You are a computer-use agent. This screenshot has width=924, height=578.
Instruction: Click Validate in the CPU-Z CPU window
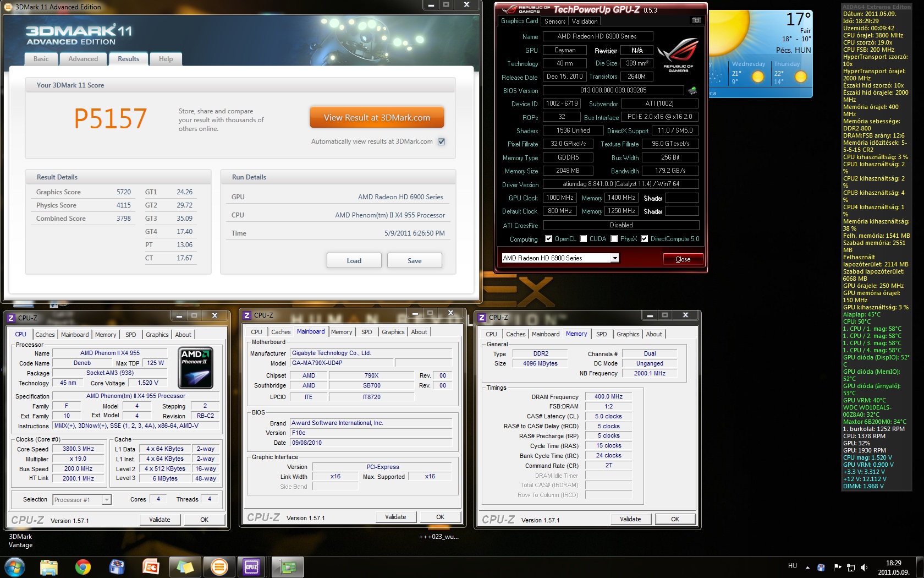(159, 520)
